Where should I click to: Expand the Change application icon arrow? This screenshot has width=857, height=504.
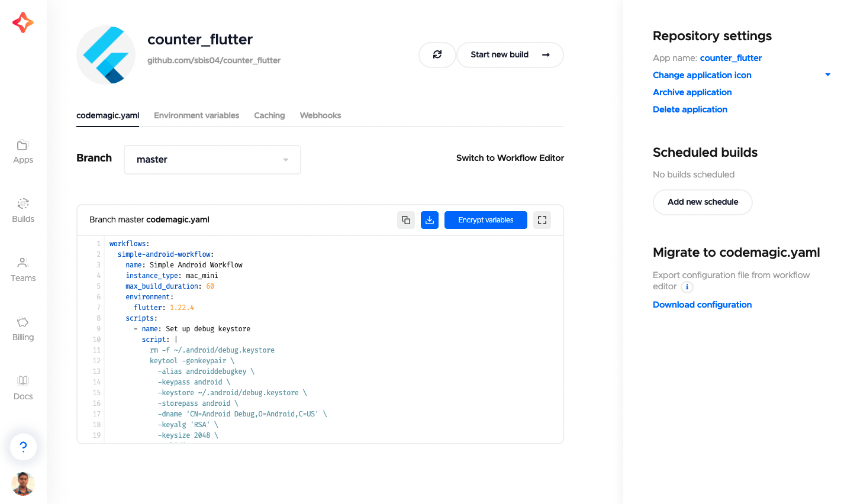pos(827,75)
